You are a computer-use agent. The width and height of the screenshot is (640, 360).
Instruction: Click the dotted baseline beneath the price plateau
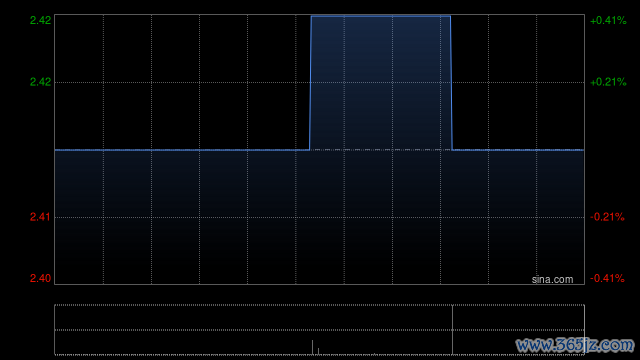[x=381, y=150]
